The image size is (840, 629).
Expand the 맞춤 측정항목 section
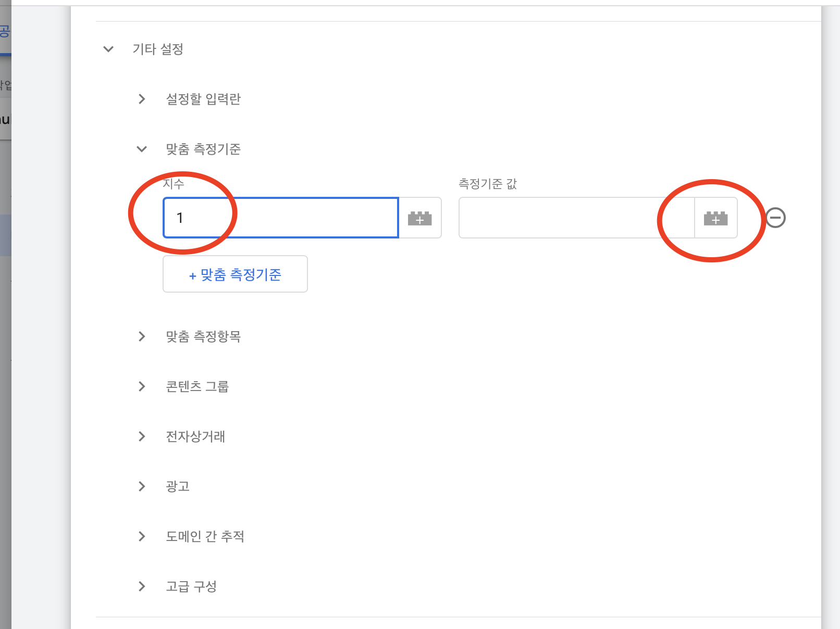coord(141,336)
